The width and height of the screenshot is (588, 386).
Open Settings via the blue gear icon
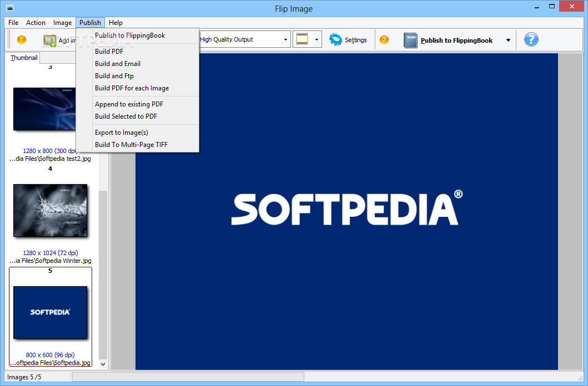tap(335, 40)
